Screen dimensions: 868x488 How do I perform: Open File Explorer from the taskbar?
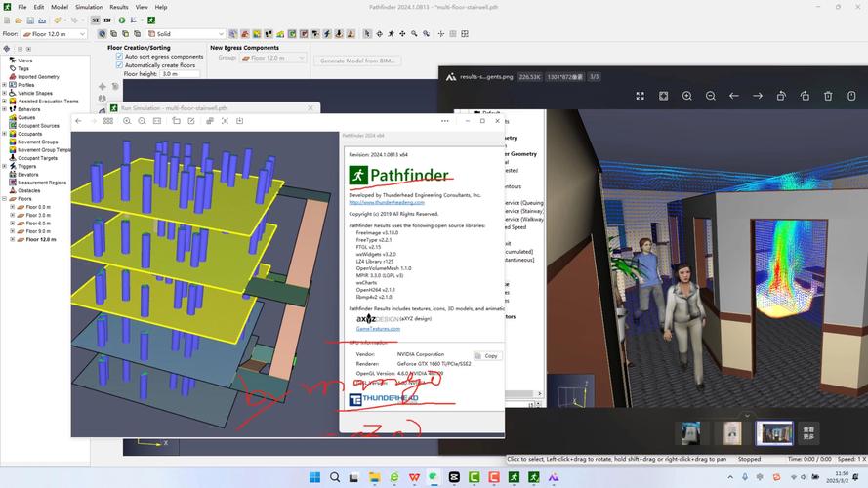tap(374, 477)
